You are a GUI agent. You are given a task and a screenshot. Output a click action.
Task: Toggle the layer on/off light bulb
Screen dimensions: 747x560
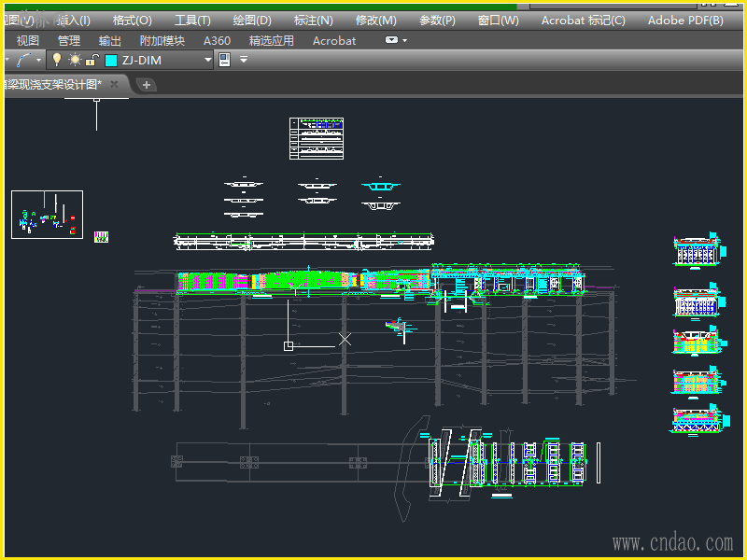[x=56, y=60]
